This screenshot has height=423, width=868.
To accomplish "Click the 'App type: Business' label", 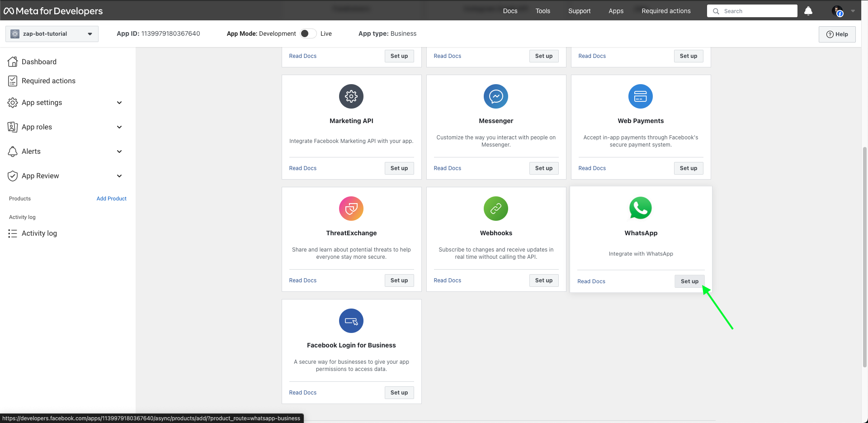I will pyautogui.click(x=387, y=33).
